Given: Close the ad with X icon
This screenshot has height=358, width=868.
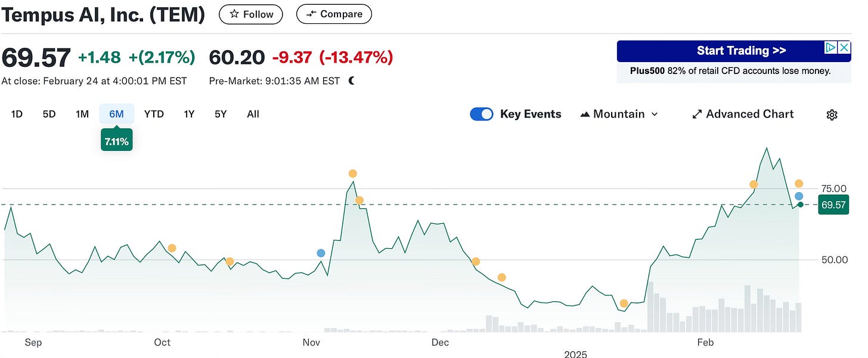Looking at the screenshot, I should coord(844,48).
